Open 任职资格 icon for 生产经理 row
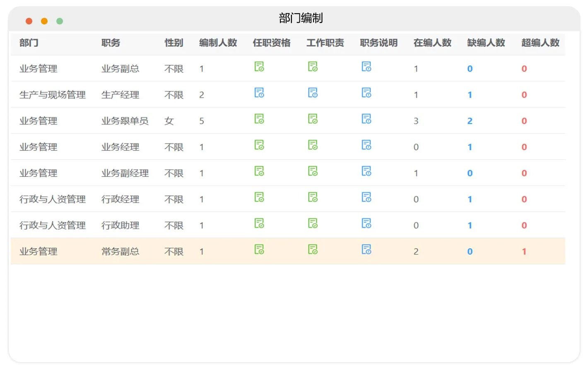The image size is (588, 373). [x=259, y=93]
